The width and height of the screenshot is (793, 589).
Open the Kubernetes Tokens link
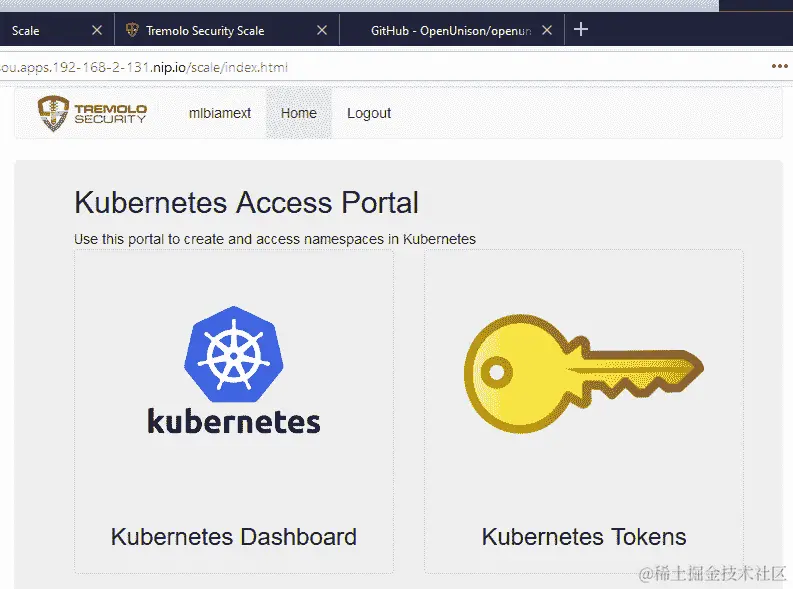click(584, 537)
